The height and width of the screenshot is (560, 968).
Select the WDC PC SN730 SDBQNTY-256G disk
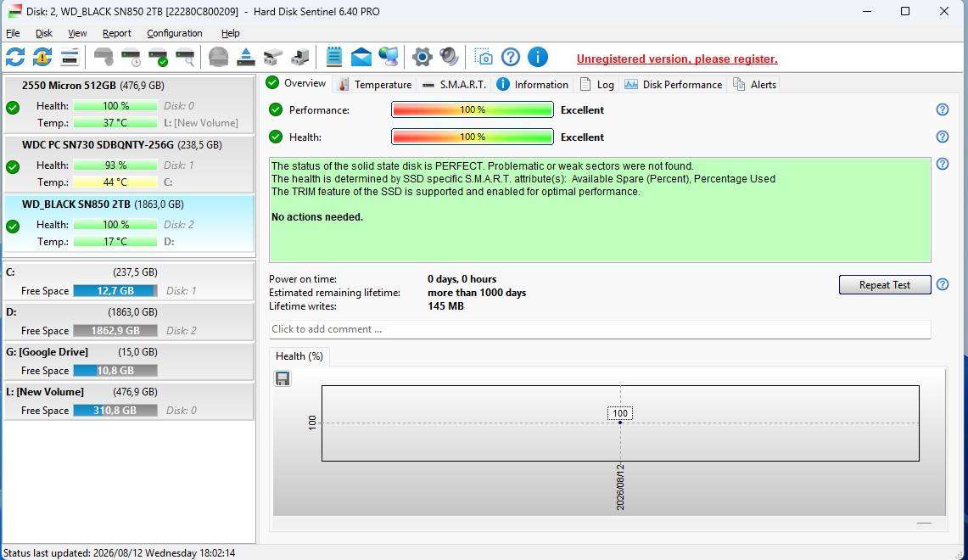click(x=129, y=164)
